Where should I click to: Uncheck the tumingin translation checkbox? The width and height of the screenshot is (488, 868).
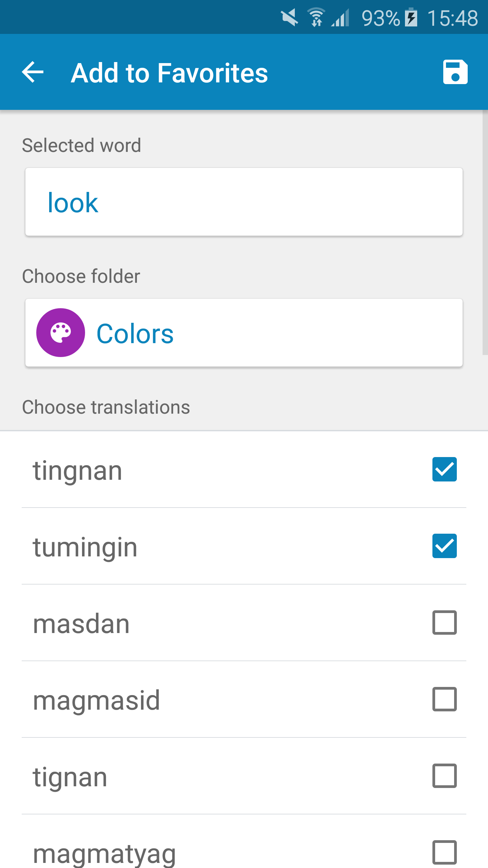(445, 546)
